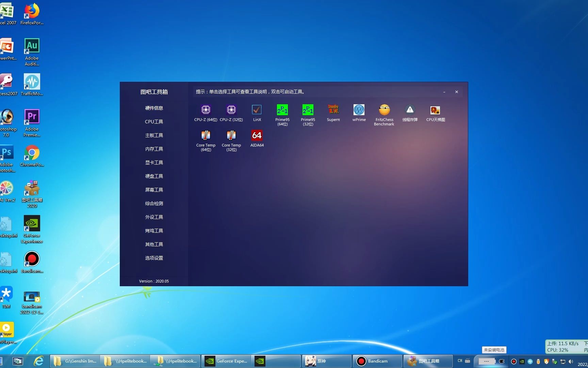Open the 烤鸡工具 category
This screenshot has height=368, width=588.
[x=154, y=231]
